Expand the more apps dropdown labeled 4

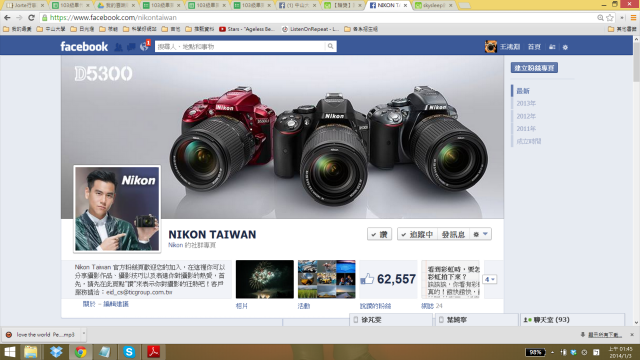[x=490, y=280]
